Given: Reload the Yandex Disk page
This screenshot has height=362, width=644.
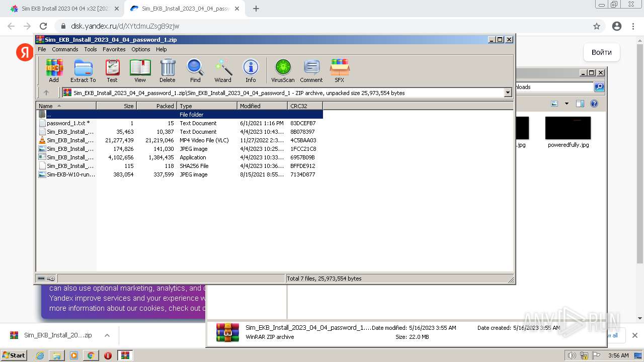Looking at the screenshot, I should click(43, 26).
